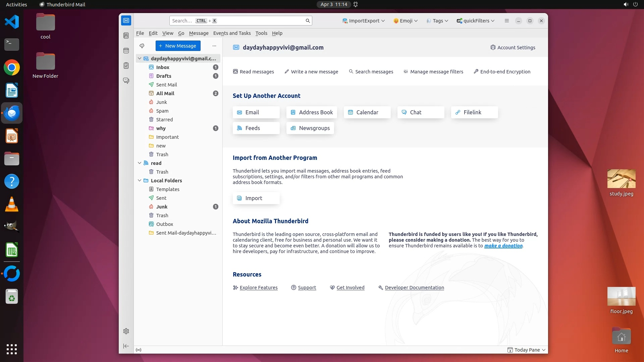Collapse the Local Folders tree
Image resolution: width=644 pixels, height=362 pixels.
[x=140, y=181]
